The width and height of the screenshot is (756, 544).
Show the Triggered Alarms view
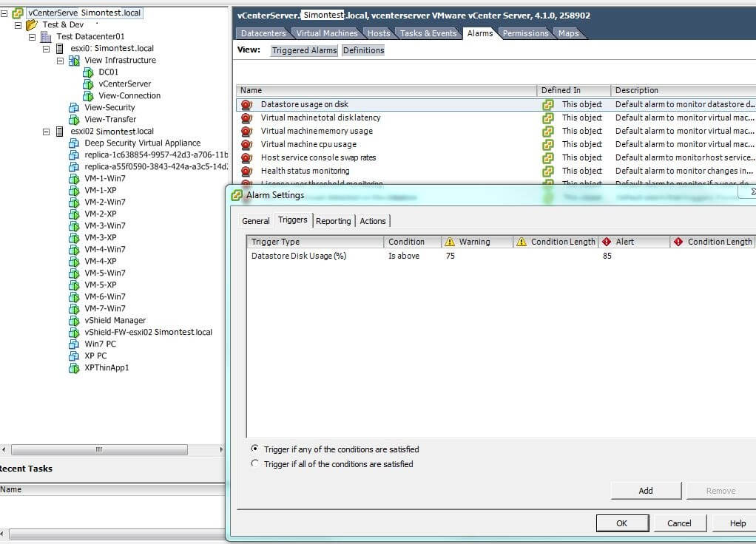[304, 50]
